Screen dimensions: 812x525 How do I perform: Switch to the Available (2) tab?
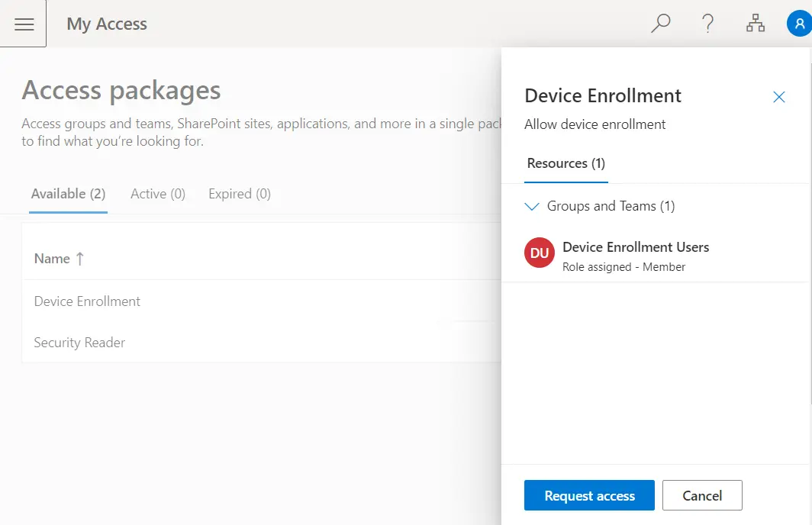[68, 194]
